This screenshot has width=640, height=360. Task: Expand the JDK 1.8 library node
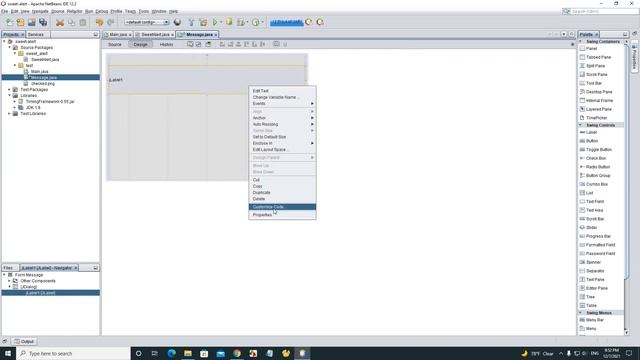[x=15, y=107]
